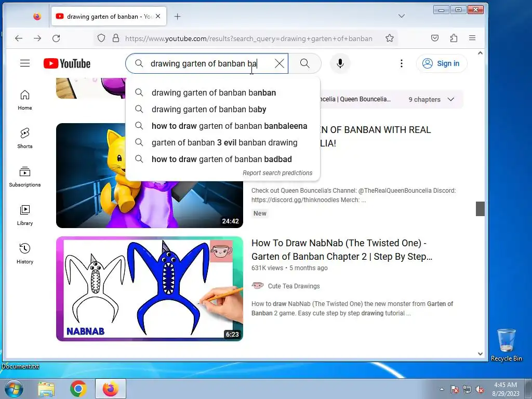
Task: Grab the page vertical scrollbar thumb
Action: 480,209
